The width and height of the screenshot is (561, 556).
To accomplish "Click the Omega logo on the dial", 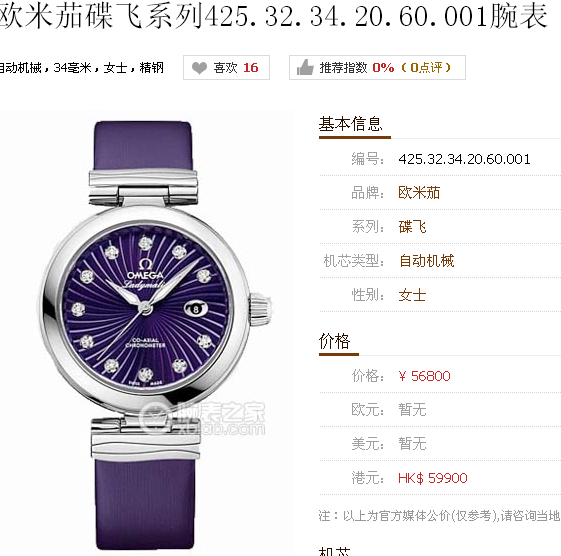I will coord(146,271).
